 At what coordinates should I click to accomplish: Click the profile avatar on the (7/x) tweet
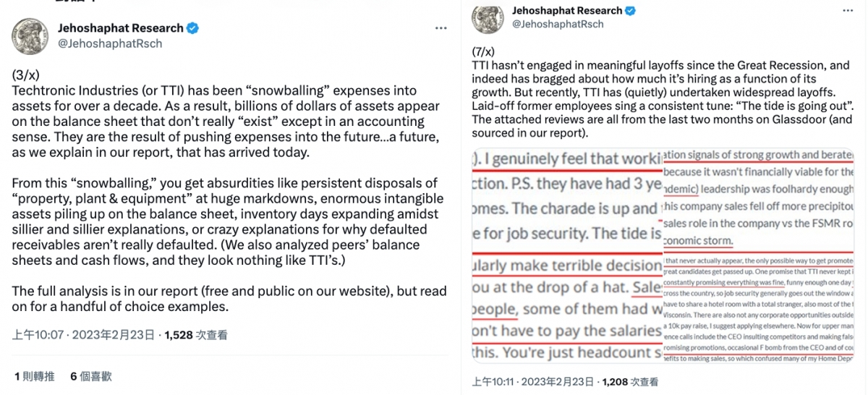pyautogui.click(x=488, y=17)
